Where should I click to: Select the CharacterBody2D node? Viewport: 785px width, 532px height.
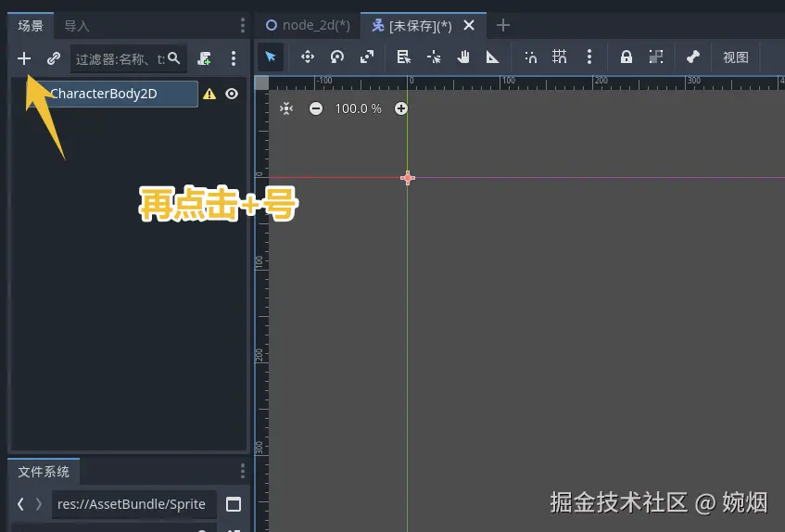coord(113,94)
